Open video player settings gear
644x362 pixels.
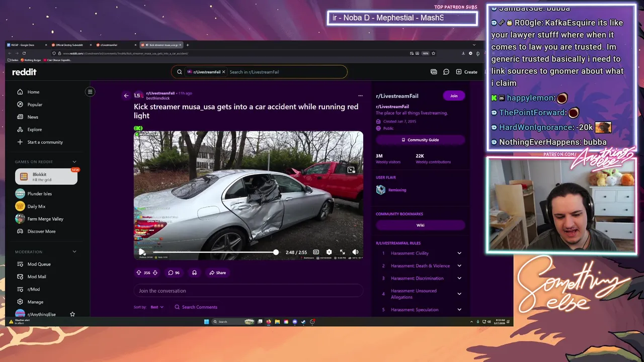point(329,252)
